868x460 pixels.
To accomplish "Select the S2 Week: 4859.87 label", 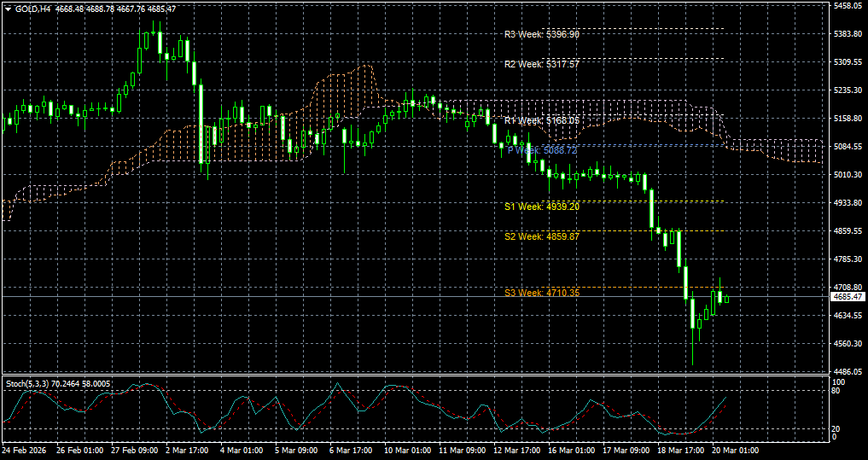I will 542,236.
